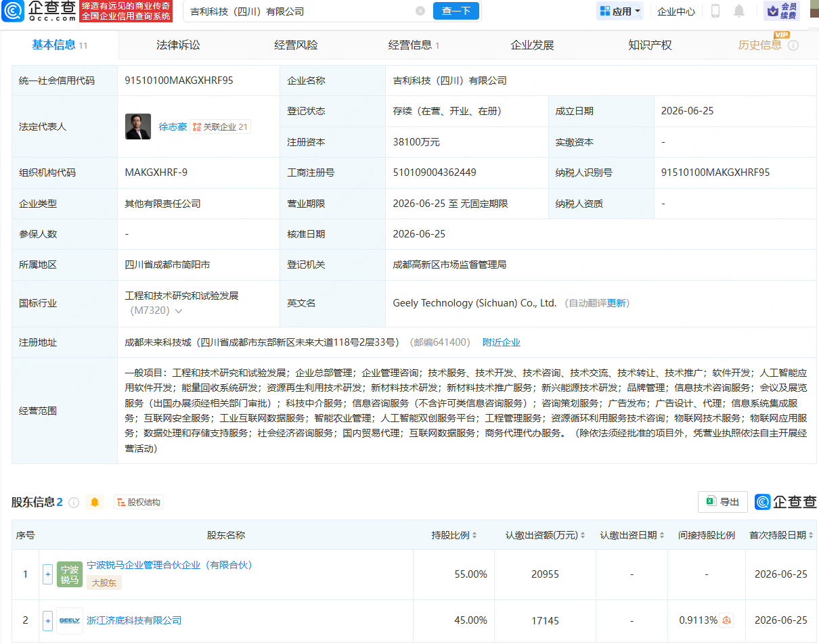The height and width of the screenshot is (644, 819).
Task: Expand the 国标行业 M7320 chevron
Action: point(179,311)
